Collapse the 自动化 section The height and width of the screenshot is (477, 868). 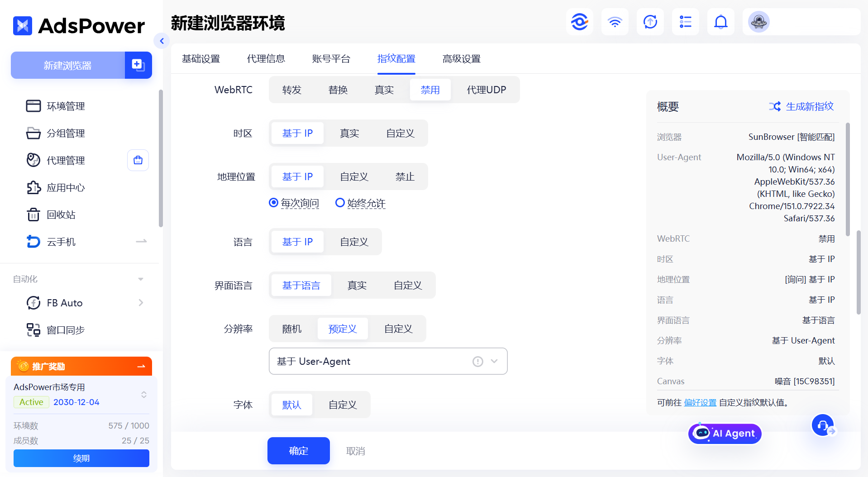[x=141, y=279]
